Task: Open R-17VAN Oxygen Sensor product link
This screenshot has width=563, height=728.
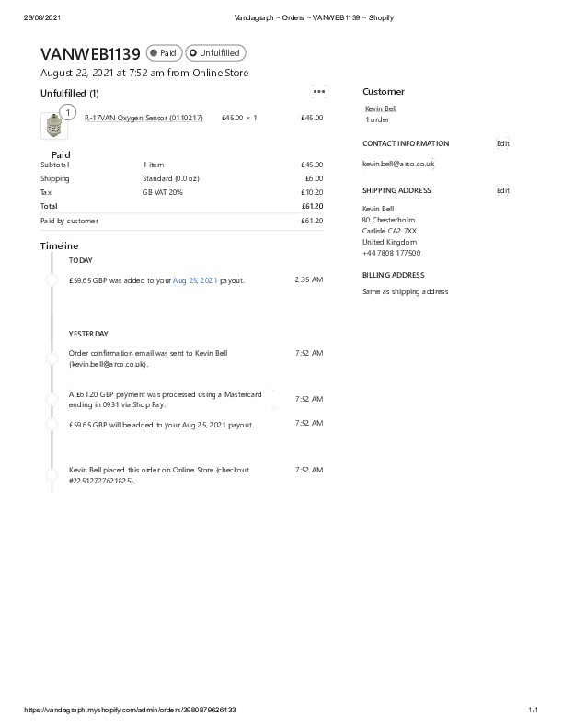Action: [144, 118]
